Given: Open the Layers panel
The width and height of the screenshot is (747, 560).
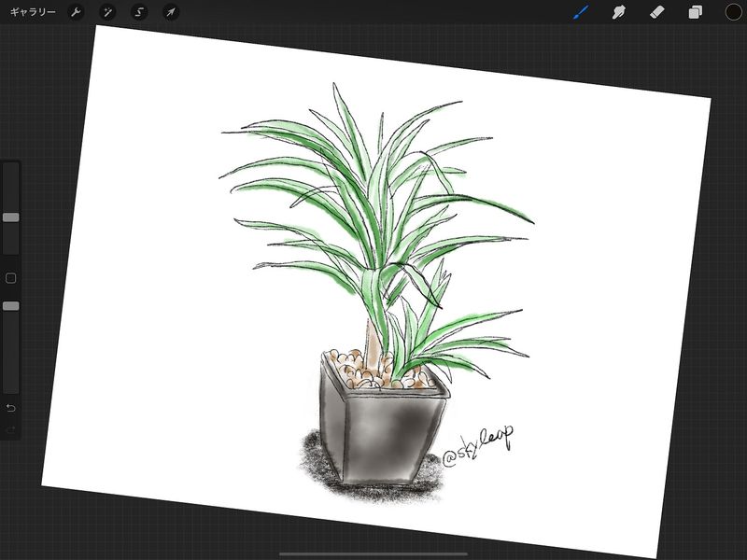Looking at the screenshot, I should tap(695, 12).
